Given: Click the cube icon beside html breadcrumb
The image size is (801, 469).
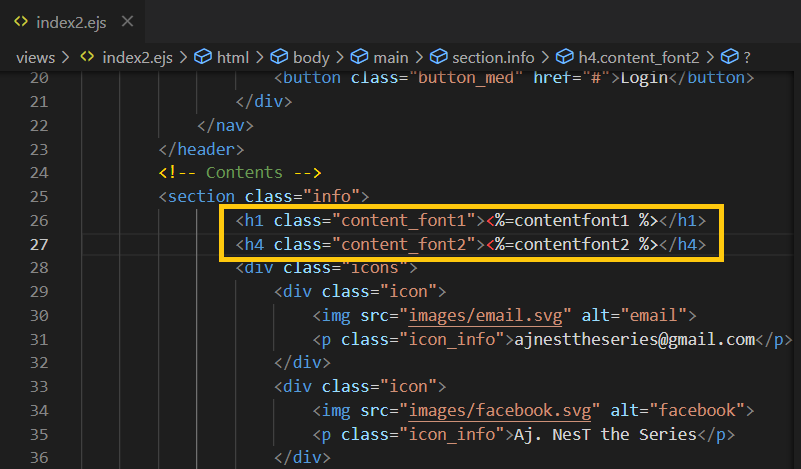Looking at the screenshot, I should point(203,57).
